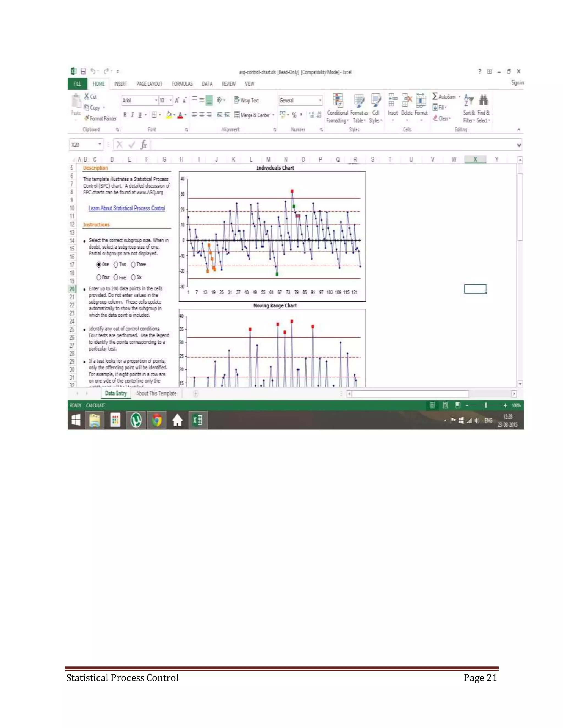This screenshot has height=728, width=563.
Task: Apply percent style format
Action: 294,115
